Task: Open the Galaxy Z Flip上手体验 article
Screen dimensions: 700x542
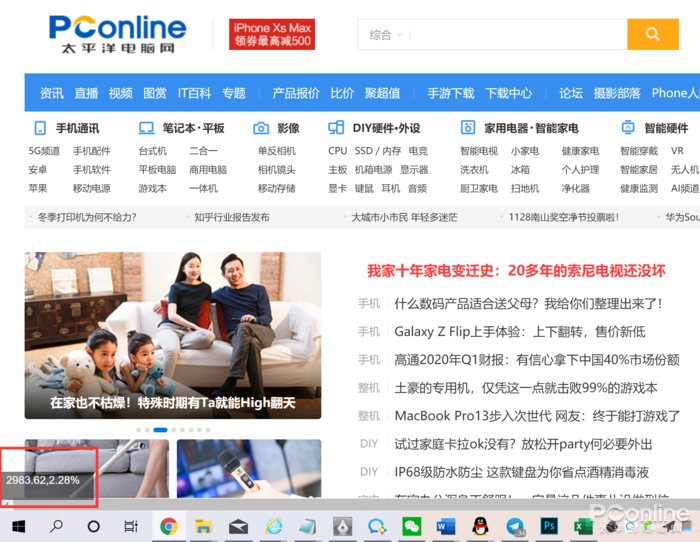Action: point(520,332)
